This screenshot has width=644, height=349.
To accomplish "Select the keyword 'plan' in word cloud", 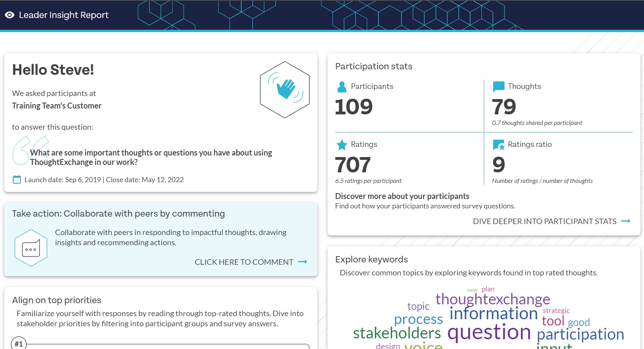I will tap(488, 289).
